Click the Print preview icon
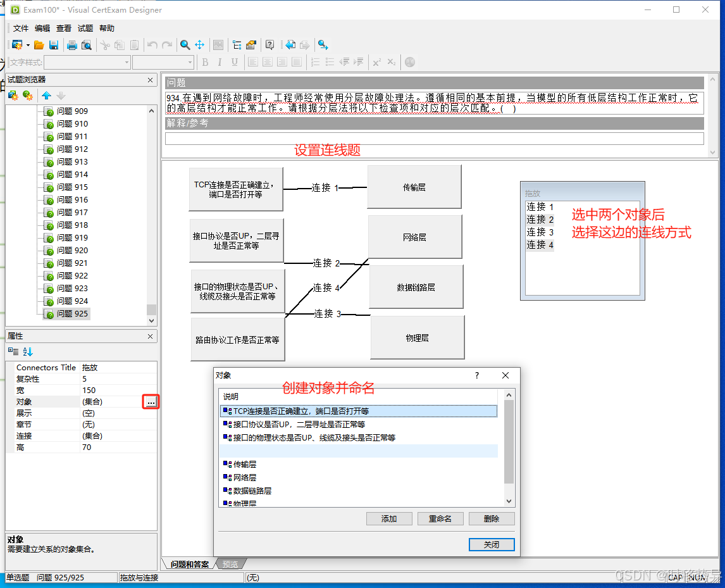This screenshot has width=725, height=588. pyautogui.click(x=87, y=45)
